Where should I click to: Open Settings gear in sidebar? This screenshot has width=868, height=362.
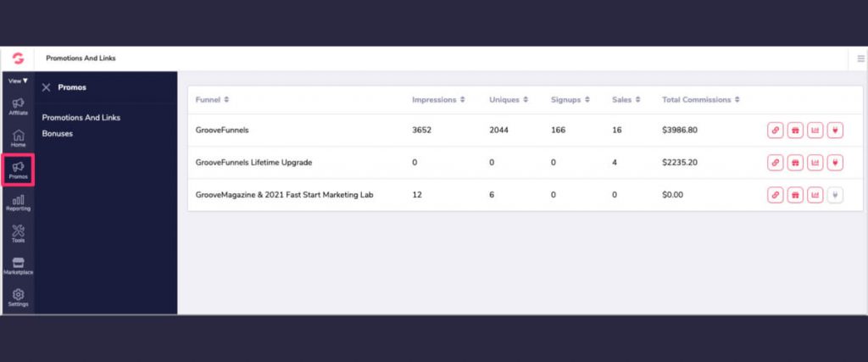pos(18,297)
